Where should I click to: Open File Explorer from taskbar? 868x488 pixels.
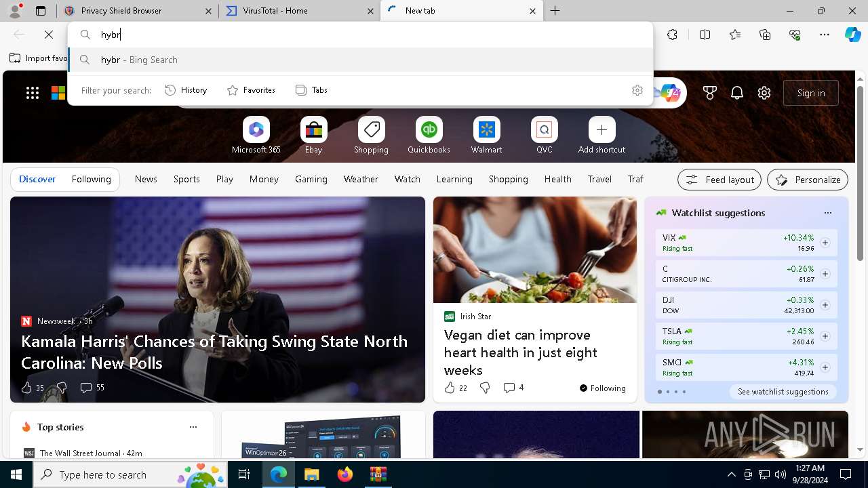point(311,474)
